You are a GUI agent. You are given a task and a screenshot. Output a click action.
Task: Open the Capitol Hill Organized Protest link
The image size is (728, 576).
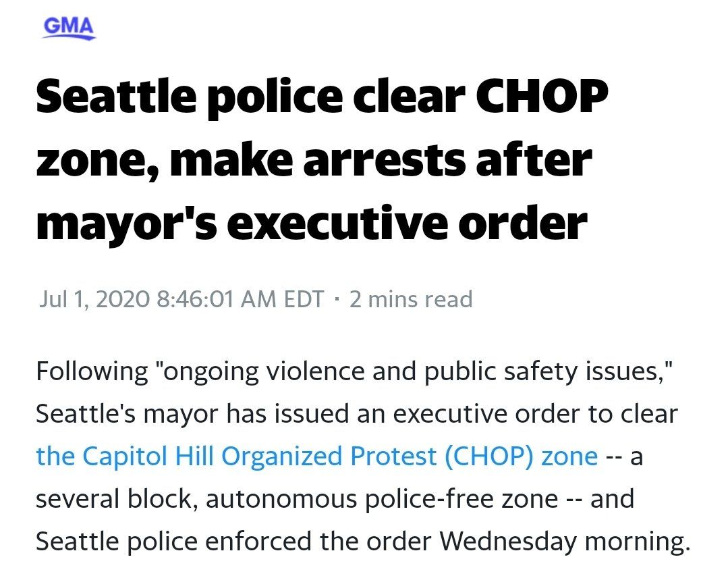tap(316, 456)
